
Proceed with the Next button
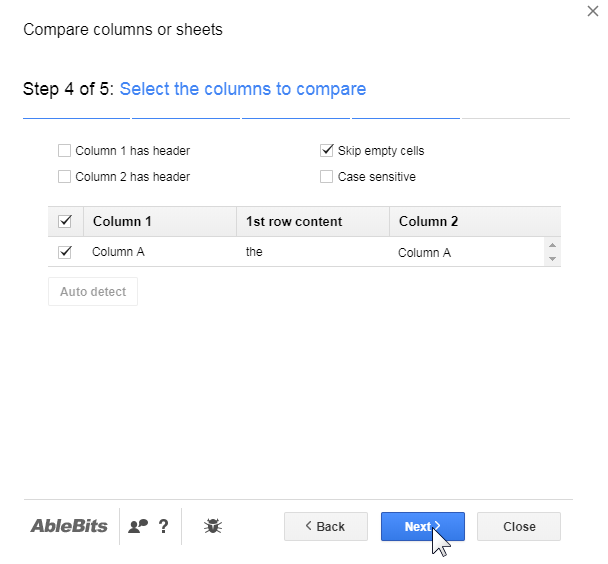[423, 526]
